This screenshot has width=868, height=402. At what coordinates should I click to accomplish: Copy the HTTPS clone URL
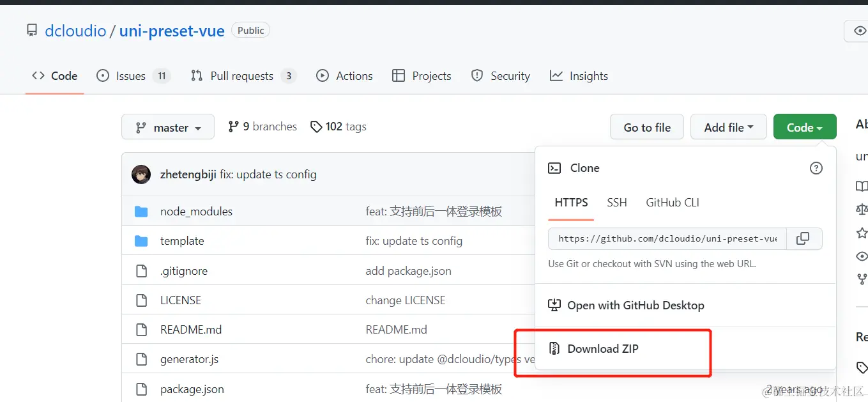[x=803, y=238]
